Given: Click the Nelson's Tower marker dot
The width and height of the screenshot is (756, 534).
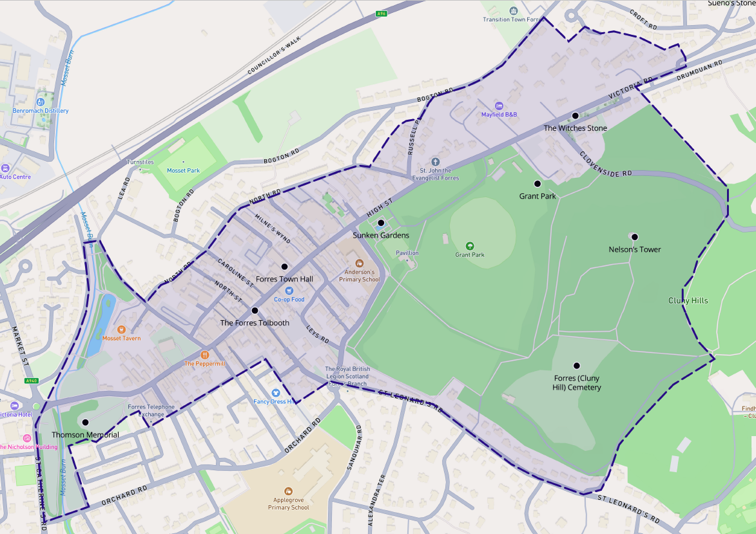Looking at the screenshot, I should (x=634, y=235).
